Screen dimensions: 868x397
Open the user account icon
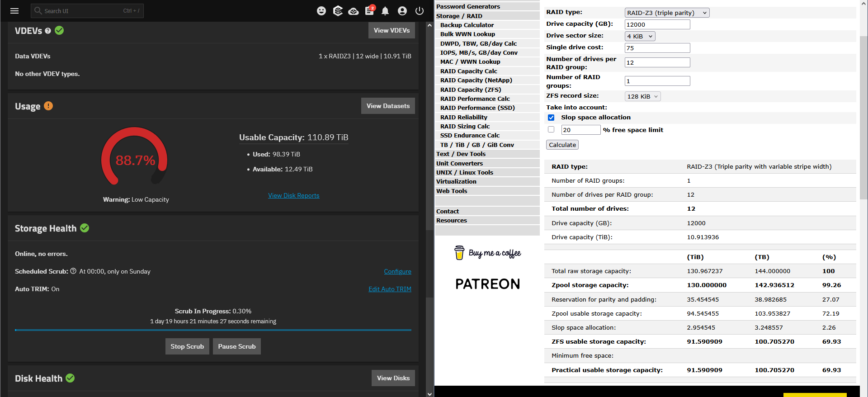click(402, 11)
